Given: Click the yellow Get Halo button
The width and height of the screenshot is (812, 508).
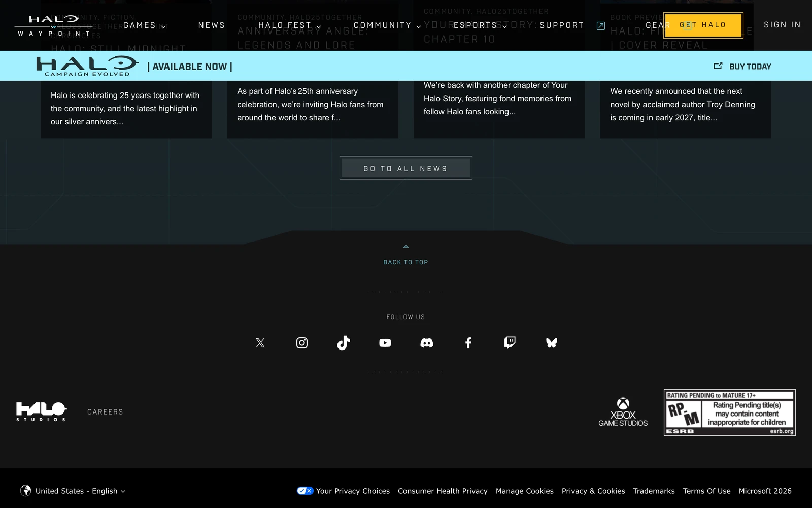Looking at the screenshot, I should (x=703, y=25).
